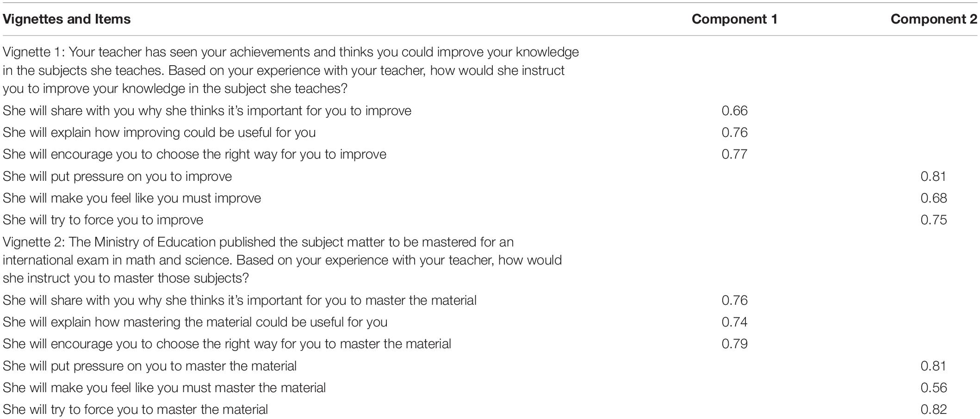Image resolution: width=980 pixels, height=419 pixels.
Task: Select the 'Component 2' column header
Action: [934, 19]
